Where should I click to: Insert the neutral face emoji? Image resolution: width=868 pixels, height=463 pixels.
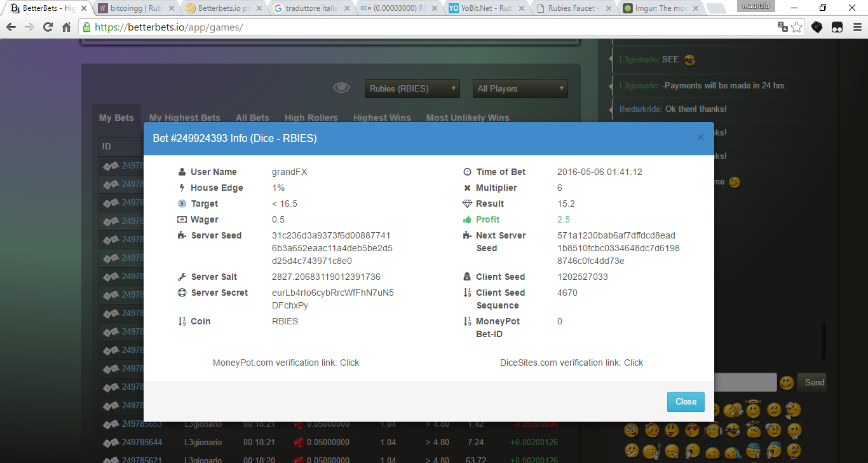(x=774, y=410)
